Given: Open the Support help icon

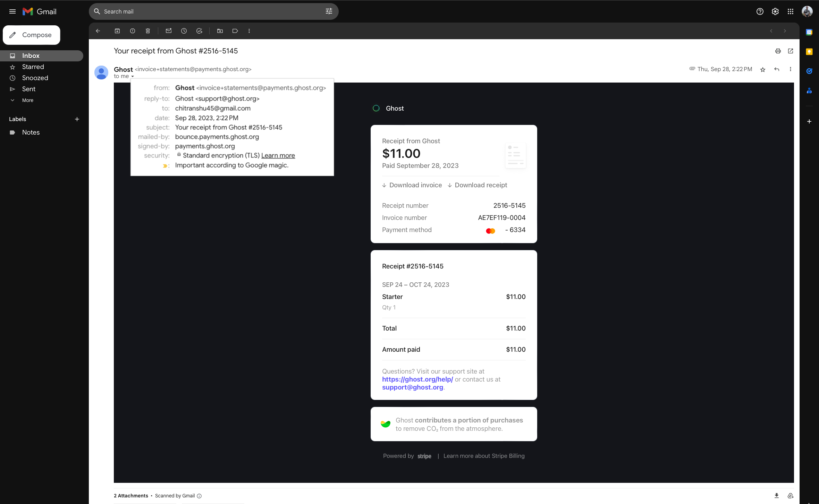Looking at the screenshot, I should click(x=760, y=11).
